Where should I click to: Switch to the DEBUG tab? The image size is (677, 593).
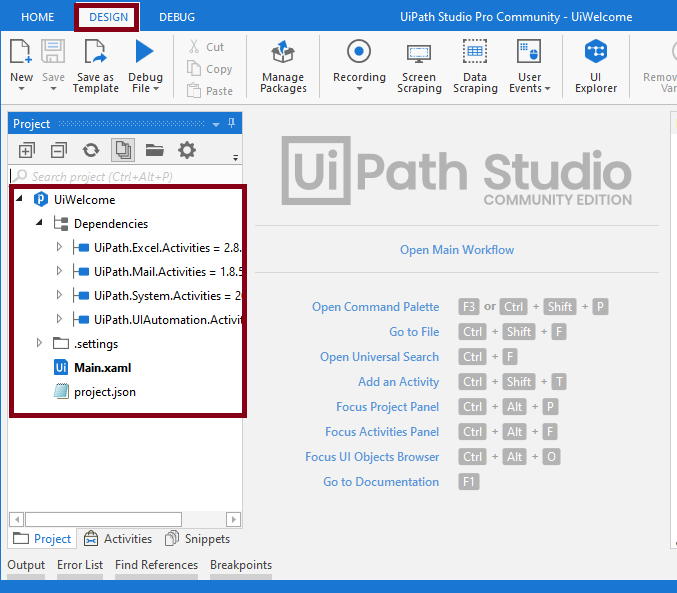point(177,17)
